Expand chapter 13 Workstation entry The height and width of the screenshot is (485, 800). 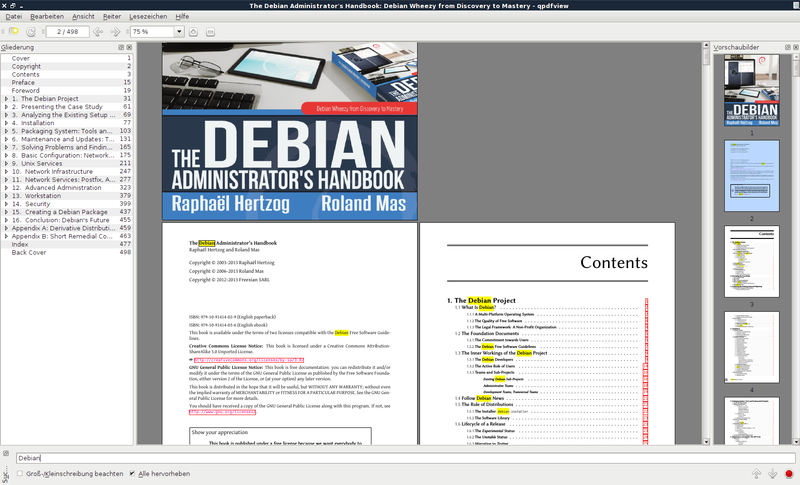(6, 196)
